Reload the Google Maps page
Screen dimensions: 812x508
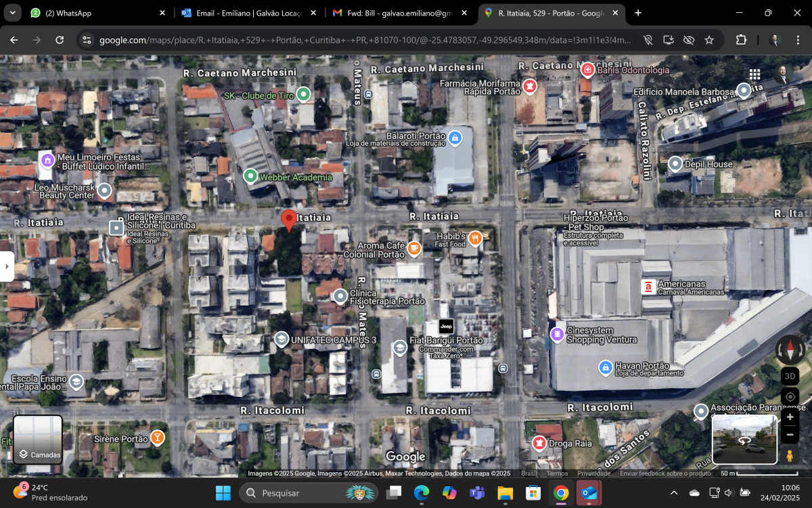click(60, 40)
